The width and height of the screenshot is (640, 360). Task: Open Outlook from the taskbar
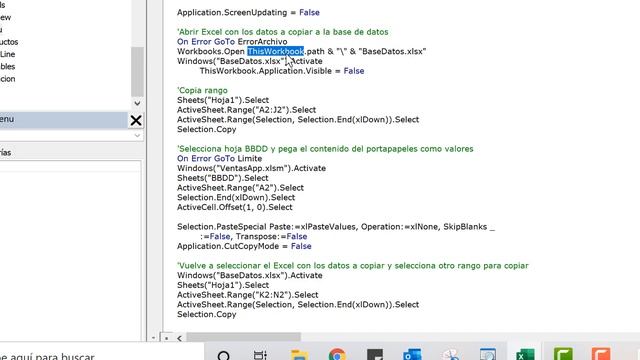[x=412, y=354]
